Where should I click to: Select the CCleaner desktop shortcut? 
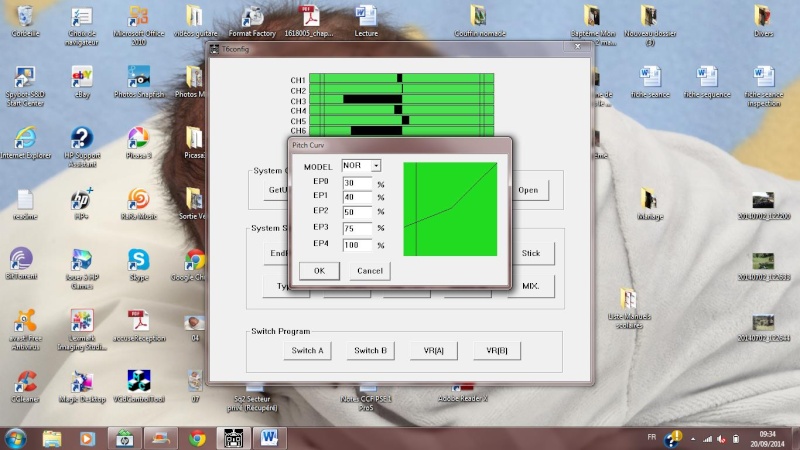point(25,386)
